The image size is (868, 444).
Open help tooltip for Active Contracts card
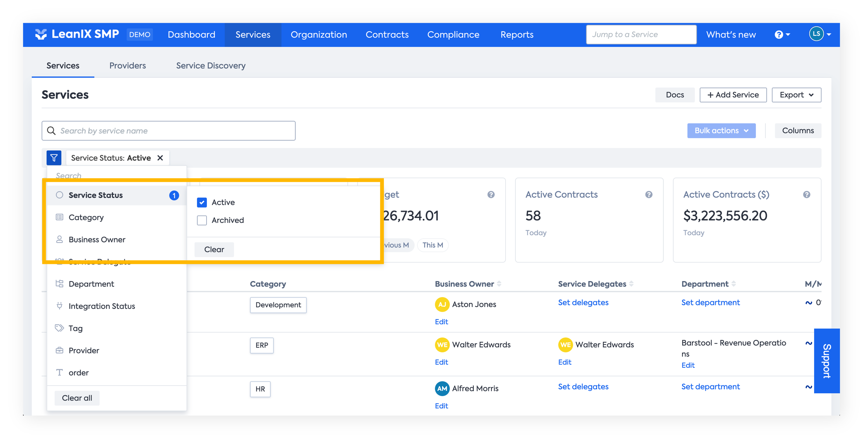click(649, 194)
